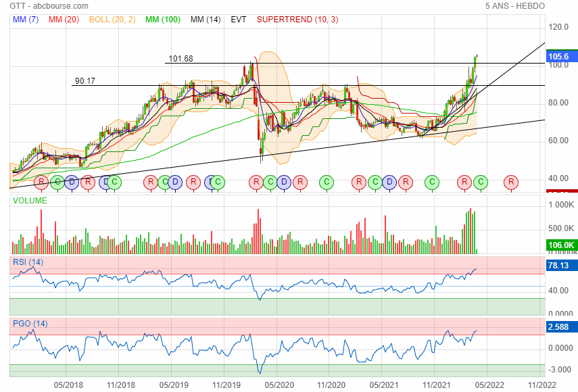Click the blue 105.6 current price tag
The height and width of the screenshot is (392, 578).
562,56
